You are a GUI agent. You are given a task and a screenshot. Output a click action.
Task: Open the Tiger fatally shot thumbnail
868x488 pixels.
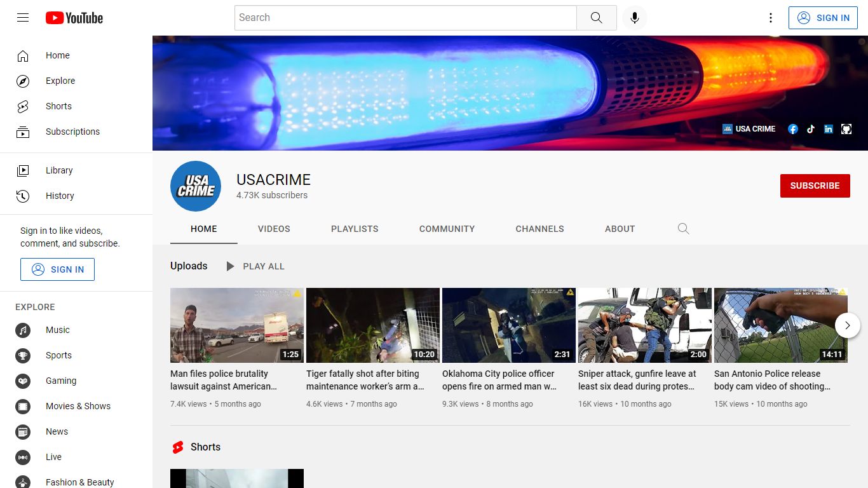[x=373, y=325]
